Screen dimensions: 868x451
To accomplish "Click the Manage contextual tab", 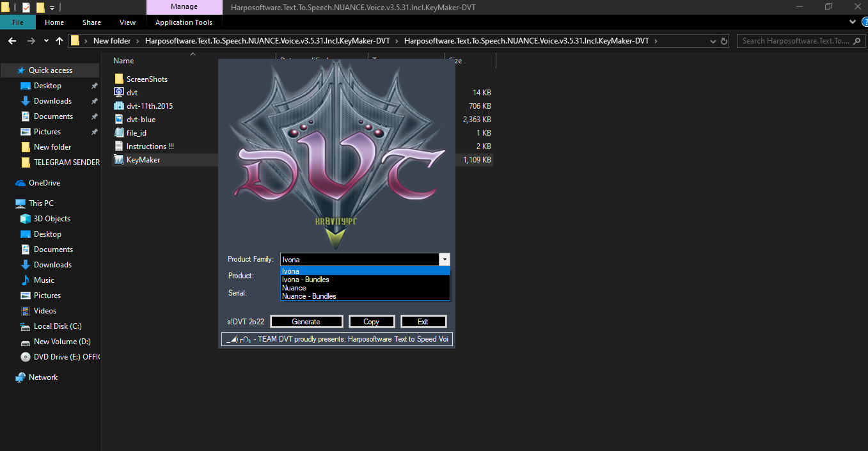I will coord(184,7).
